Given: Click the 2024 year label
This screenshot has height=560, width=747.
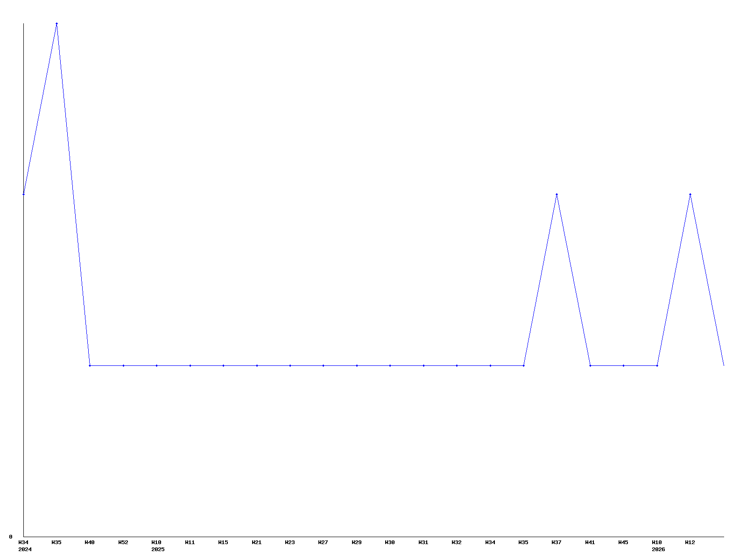Looking at the screenshot, I should 25,549.
